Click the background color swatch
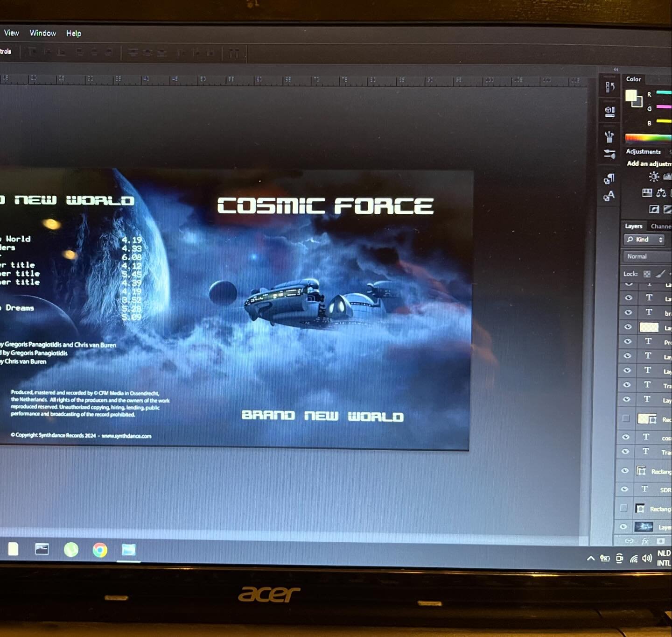 click(x=638, y=103)
